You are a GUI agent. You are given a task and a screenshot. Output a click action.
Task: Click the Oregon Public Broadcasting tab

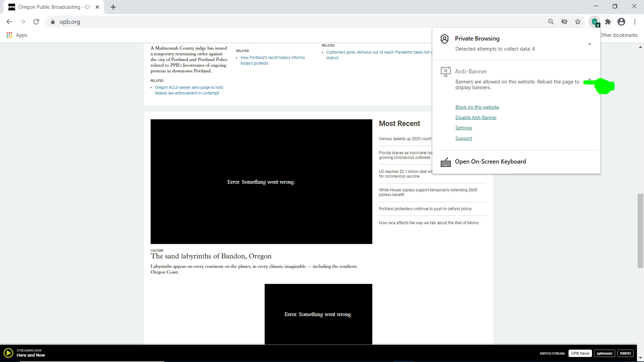(54, 7)
